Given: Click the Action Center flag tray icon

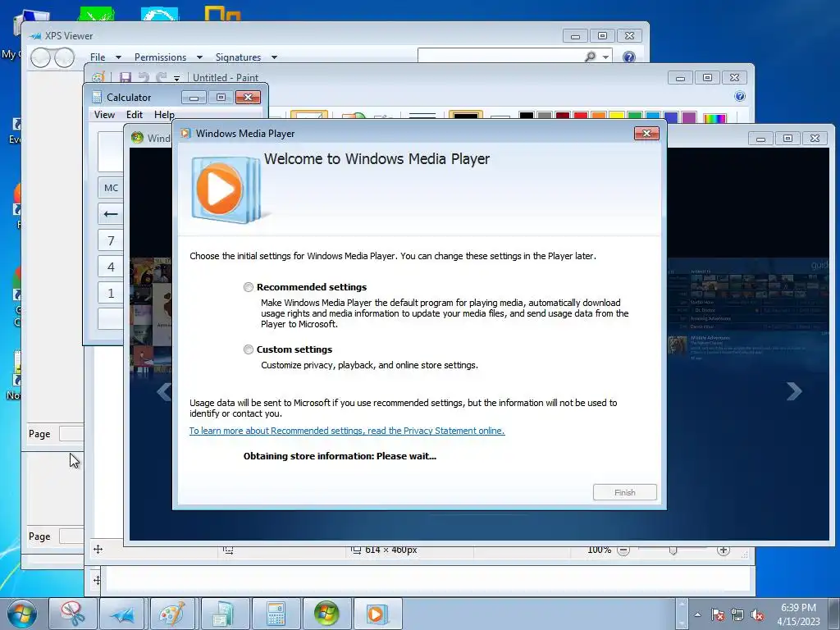Looking at the screenshot, I should (718, 614).
